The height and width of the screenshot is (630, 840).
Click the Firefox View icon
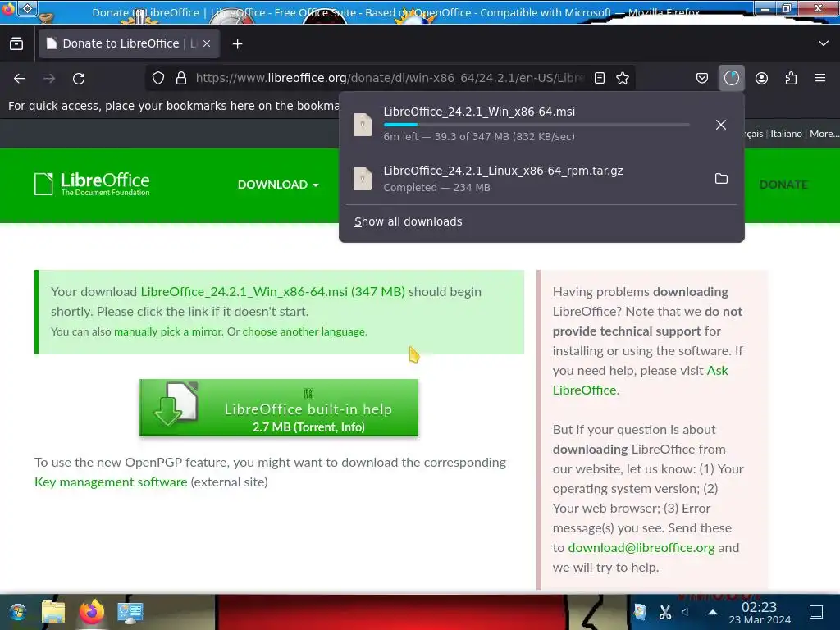[x=16, y=43]
